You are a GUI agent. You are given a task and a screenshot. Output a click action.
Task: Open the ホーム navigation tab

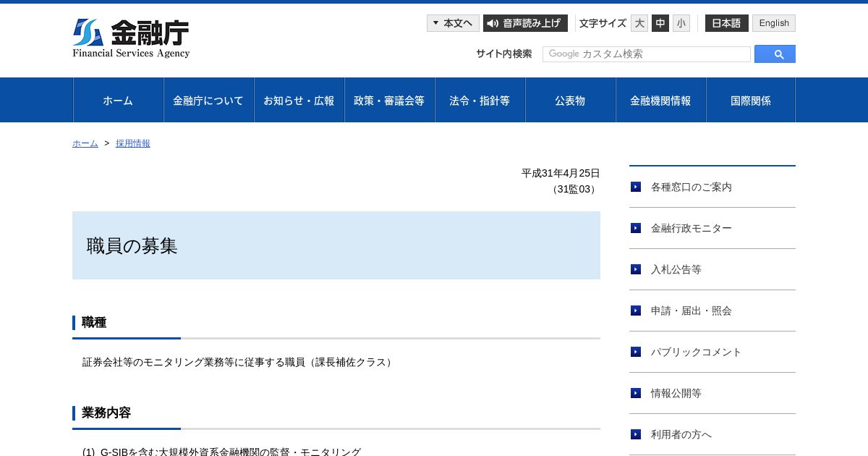point(118,101)
